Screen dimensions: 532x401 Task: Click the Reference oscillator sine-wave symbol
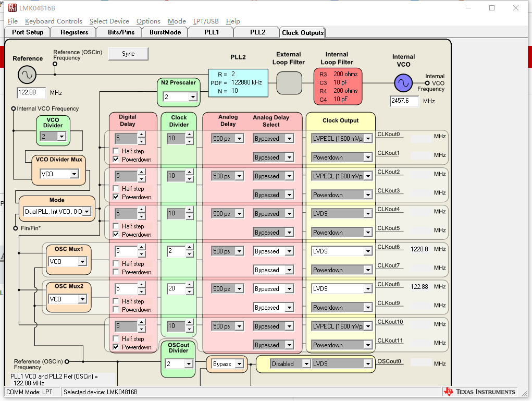[27, 75]
